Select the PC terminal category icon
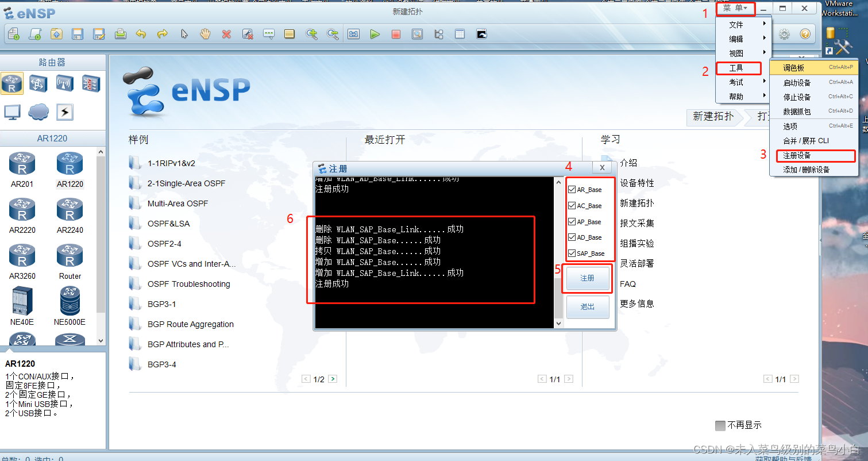The height and width of the screenshot is (461, 868). pos(12,112)
